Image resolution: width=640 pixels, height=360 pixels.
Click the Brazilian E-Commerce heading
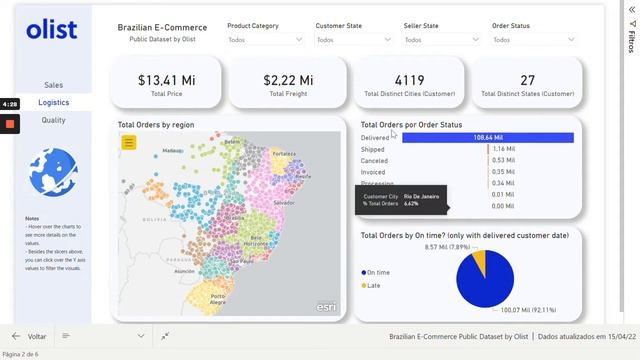tap(162, 27)
